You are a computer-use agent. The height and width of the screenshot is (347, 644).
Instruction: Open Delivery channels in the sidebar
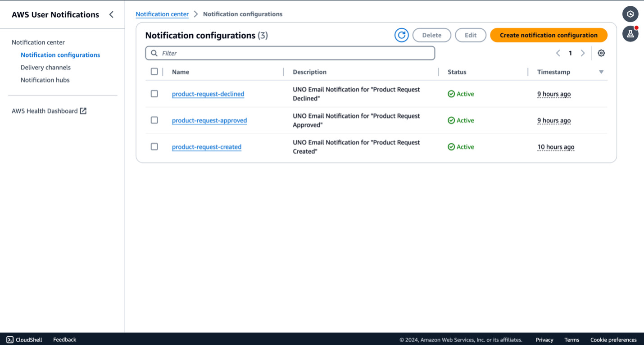45,67
